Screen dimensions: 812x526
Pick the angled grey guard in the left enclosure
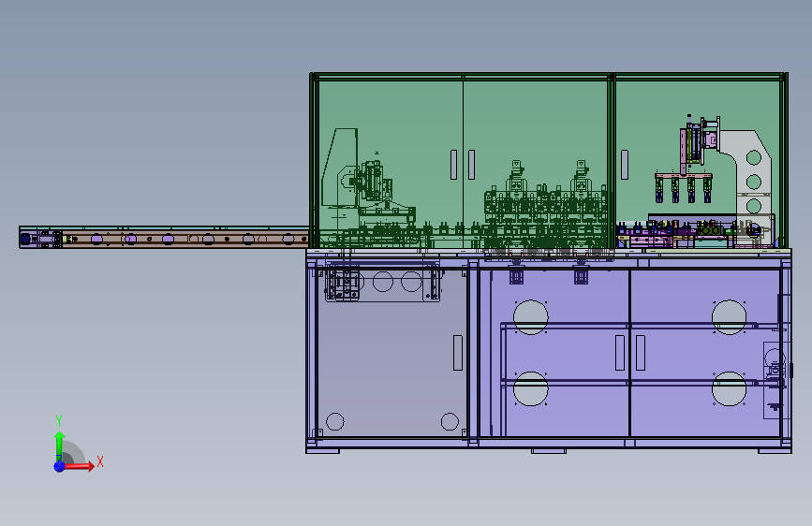(x=340, y=168)
